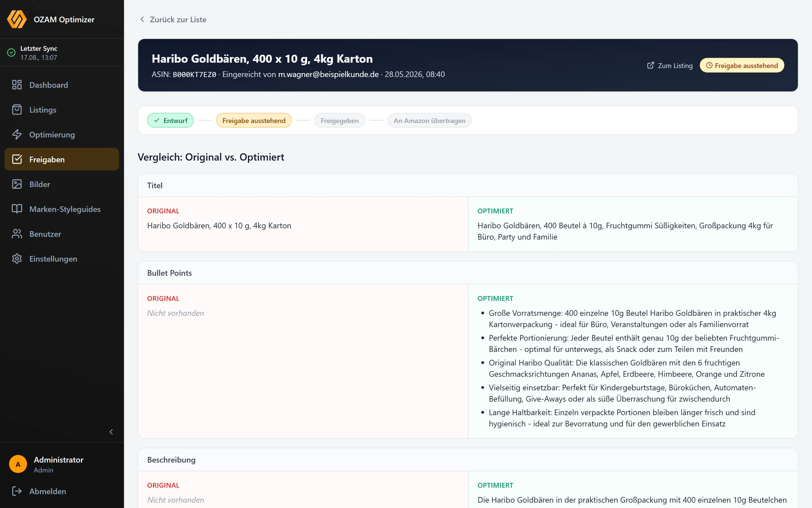Open the Optimierung section
Viewport: 812px width, 508px height.
62,134
